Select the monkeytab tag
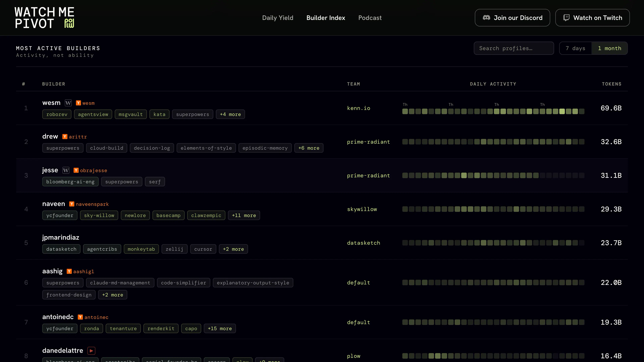The height and width of the screenshot is (362, 644). (x=141, y=249)
